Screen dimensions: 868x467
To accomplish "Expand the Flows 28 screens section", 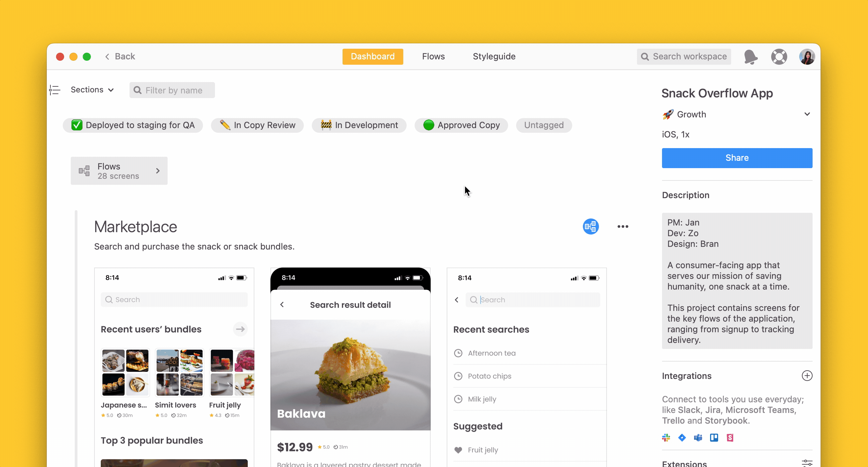I will click(157, 171).
